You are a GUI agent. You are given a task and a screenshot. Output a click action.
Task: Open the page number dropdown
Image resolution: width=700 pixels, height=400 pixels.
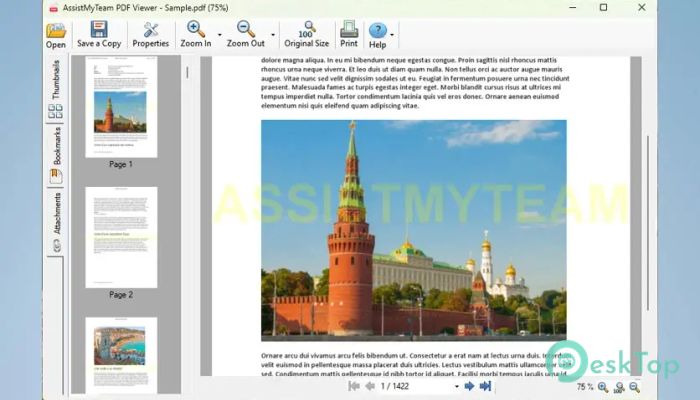coord(457,386)
